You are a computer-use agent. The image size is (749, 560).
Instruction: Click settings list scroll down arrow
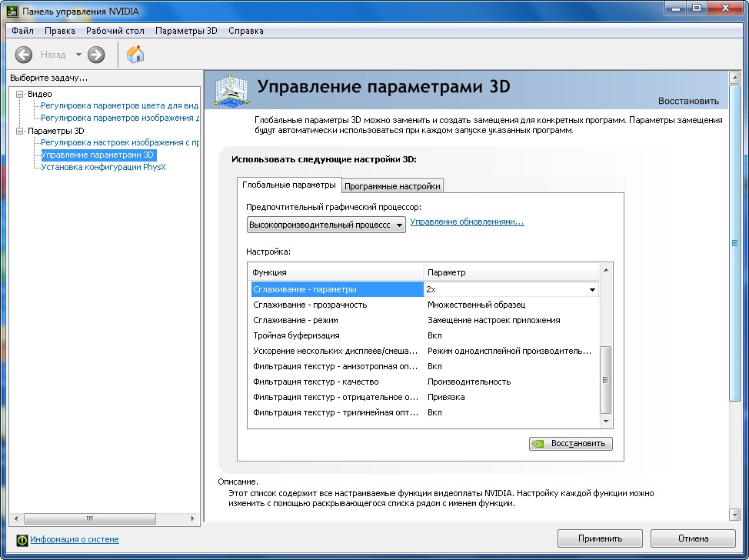pyautogui.click(x=606, y=421)
